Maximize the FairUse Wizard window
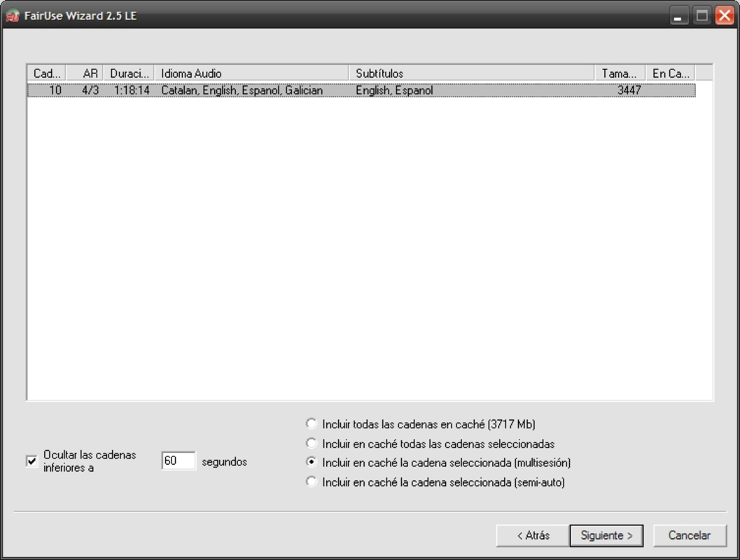 click(701, 15)
